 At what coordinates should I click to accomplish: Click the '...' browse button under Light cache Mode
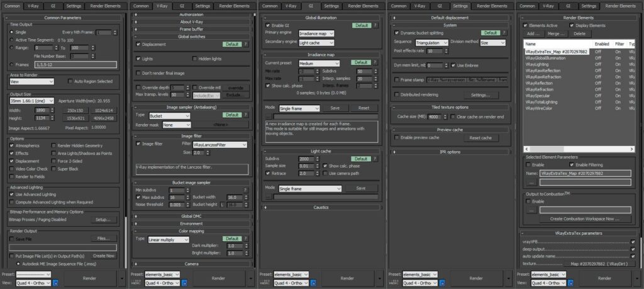coord(268,196)
